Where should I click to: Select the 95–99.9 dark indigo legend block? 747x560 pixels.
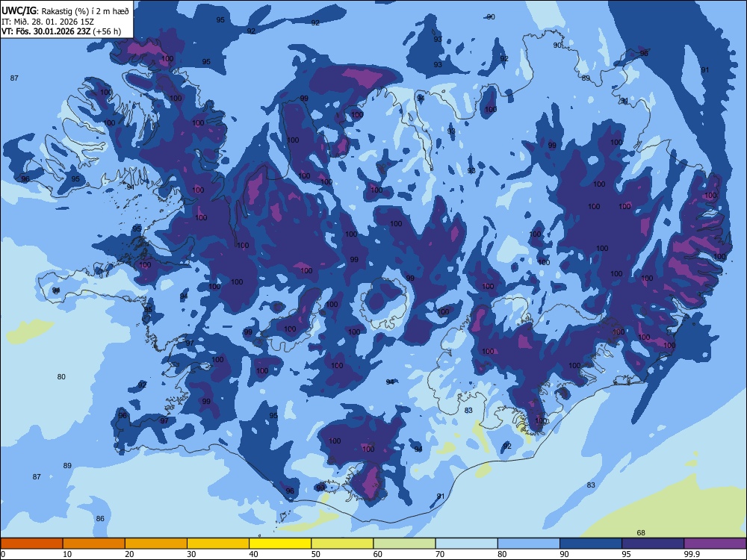pyautogui.click(x=653, y=544)
